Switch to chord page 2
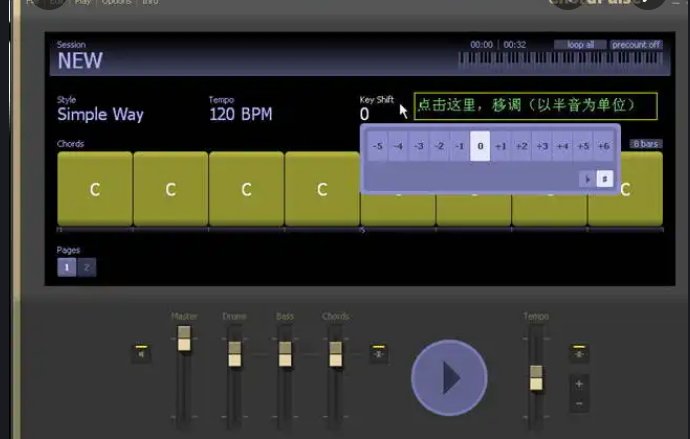Screen dimensions: 690x439 point(86,267)
